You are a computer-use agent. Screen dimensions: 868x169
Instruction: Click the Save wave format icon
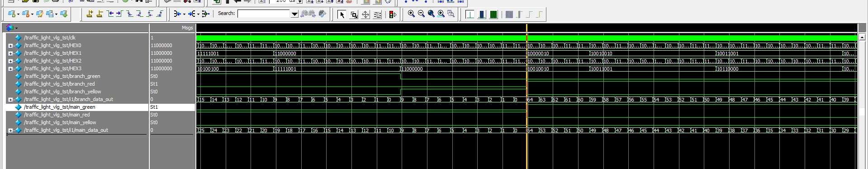(x=50, y=14)
